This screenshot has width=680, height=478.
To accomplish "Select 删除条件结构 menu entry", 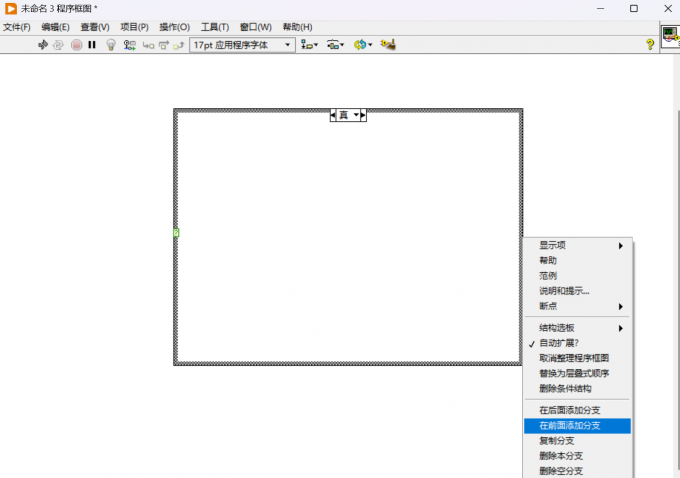I will click(x=577, y=389).
